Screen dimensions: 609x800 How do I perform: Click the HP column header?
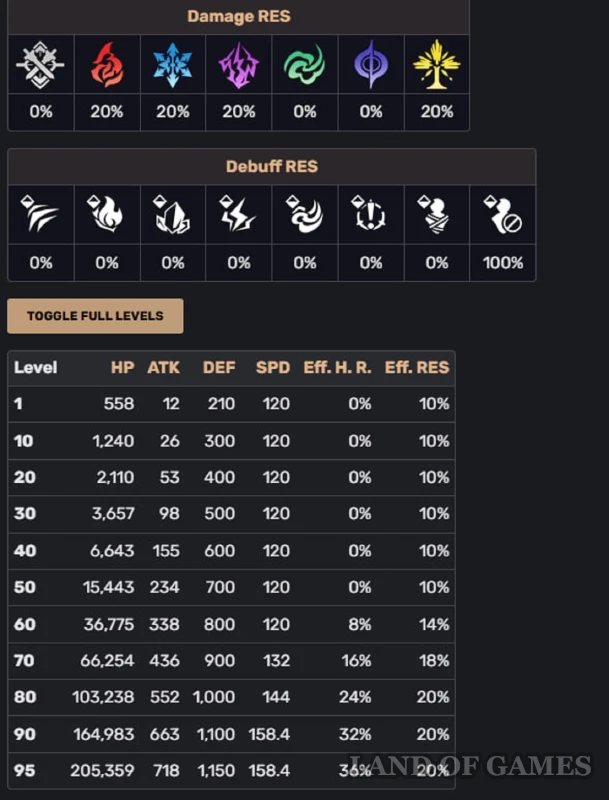pyautogui.click(x=122, y=367)
